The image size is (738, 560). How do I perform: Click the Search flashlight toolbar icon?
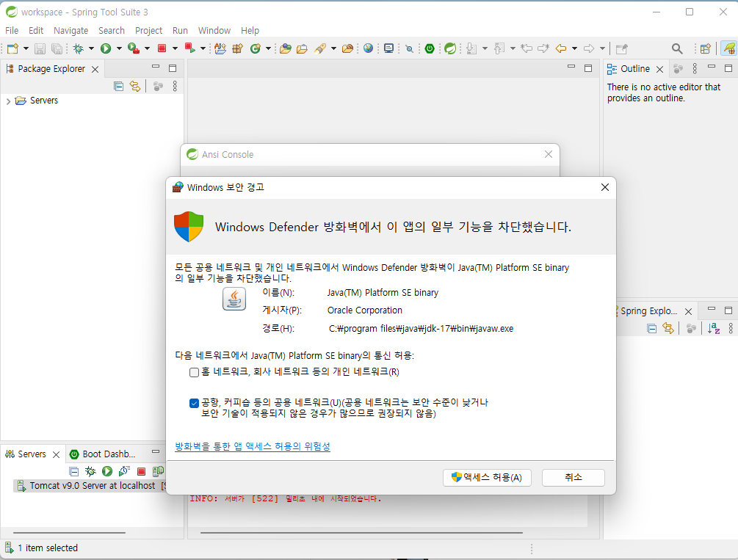[x=320, y=48]
